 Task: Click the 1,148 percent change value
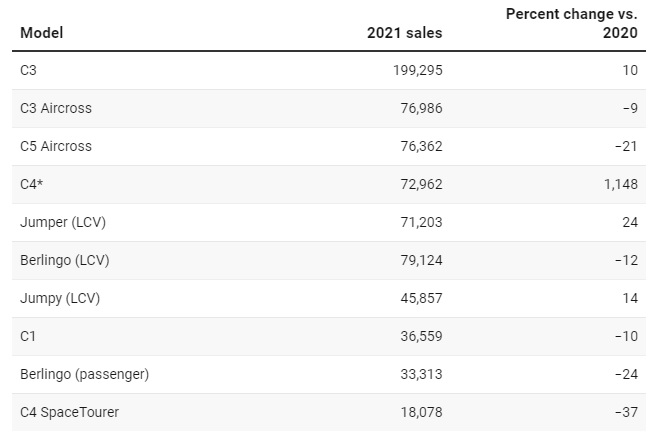(621, 184)
